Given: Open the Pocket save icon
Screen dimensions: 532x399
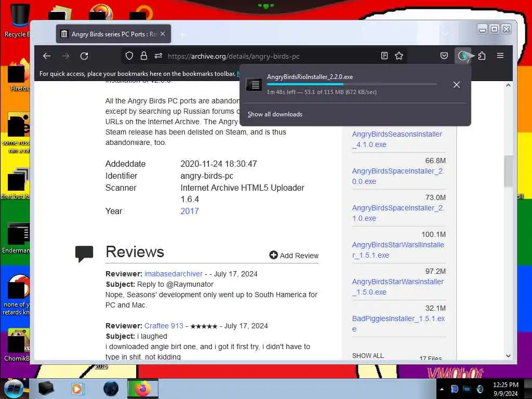Looking at the screenshot, I should tap(444, 56).
